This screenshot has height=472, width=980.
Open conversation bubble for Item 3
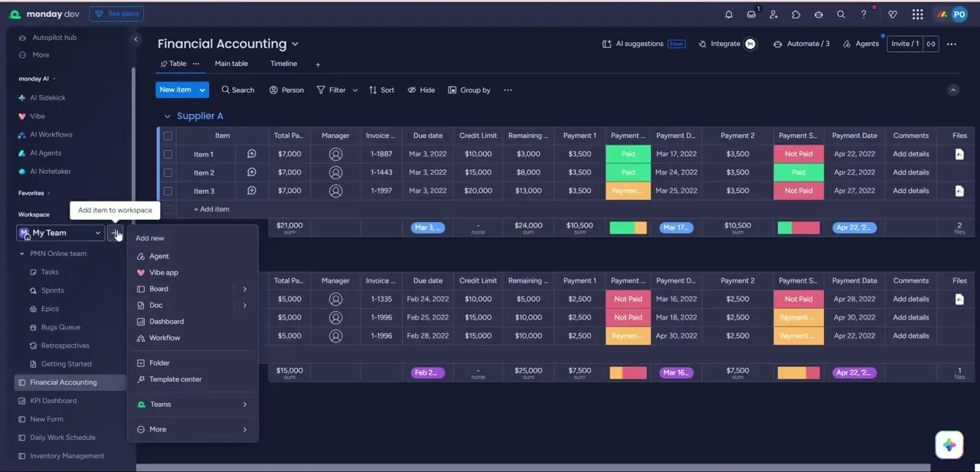tap(251, 191)
